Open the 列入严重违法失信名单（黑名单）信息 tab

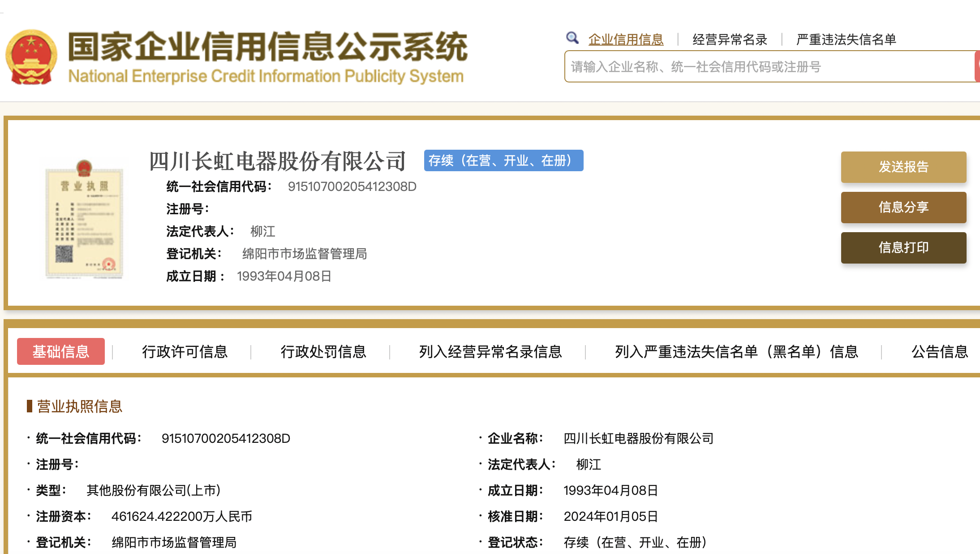point(736,352)
